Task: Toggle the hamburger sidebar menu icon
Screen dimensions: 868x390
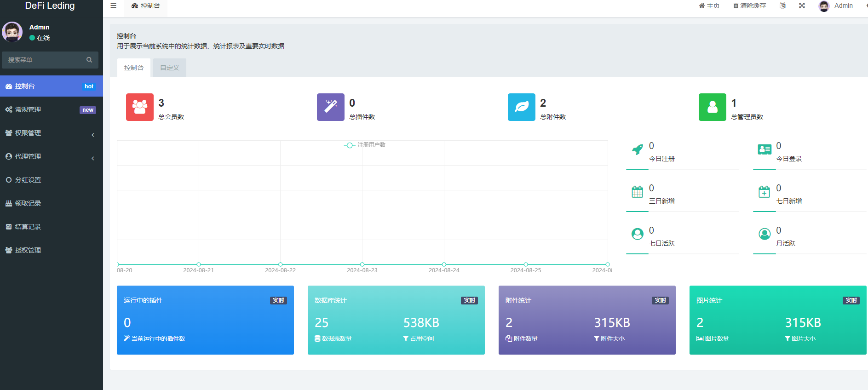Action: pos(113,6)
